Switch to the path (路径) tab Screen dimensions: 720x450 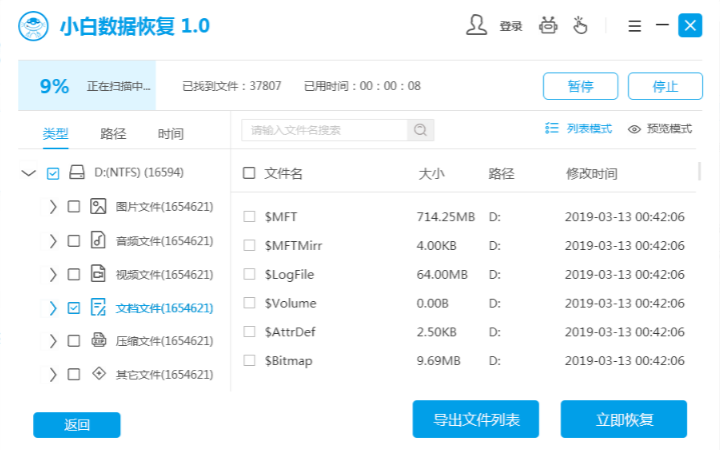coord(113,134)
